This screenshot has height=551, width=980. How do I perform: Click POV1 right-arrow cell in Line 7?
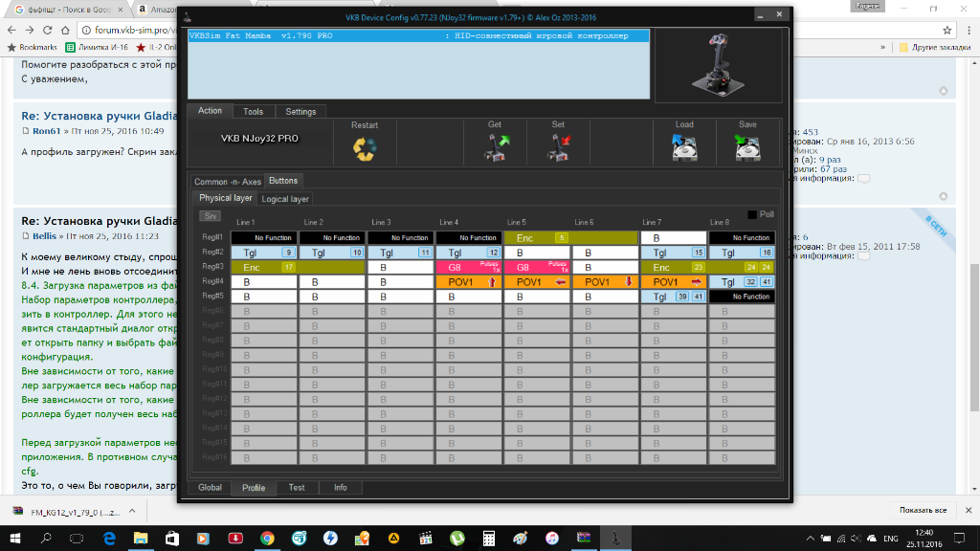click(x=673, y=282)
